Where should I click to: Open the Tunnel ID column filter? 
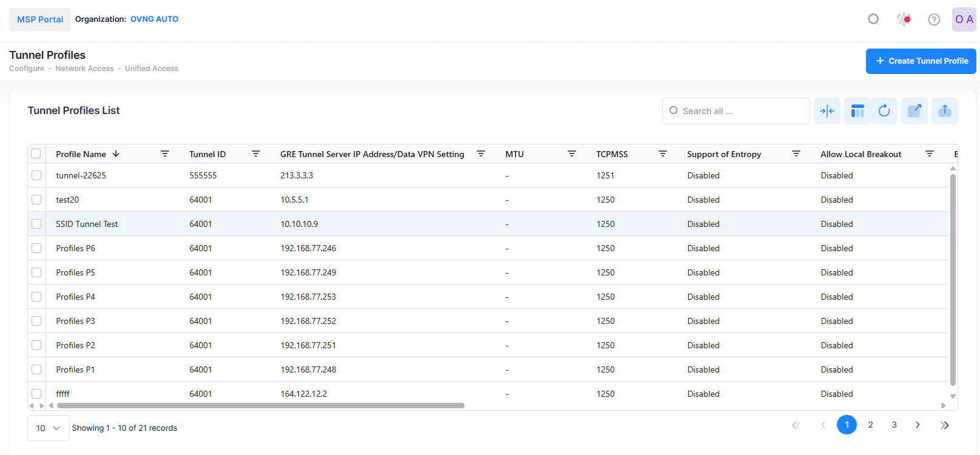click(256, 154)
